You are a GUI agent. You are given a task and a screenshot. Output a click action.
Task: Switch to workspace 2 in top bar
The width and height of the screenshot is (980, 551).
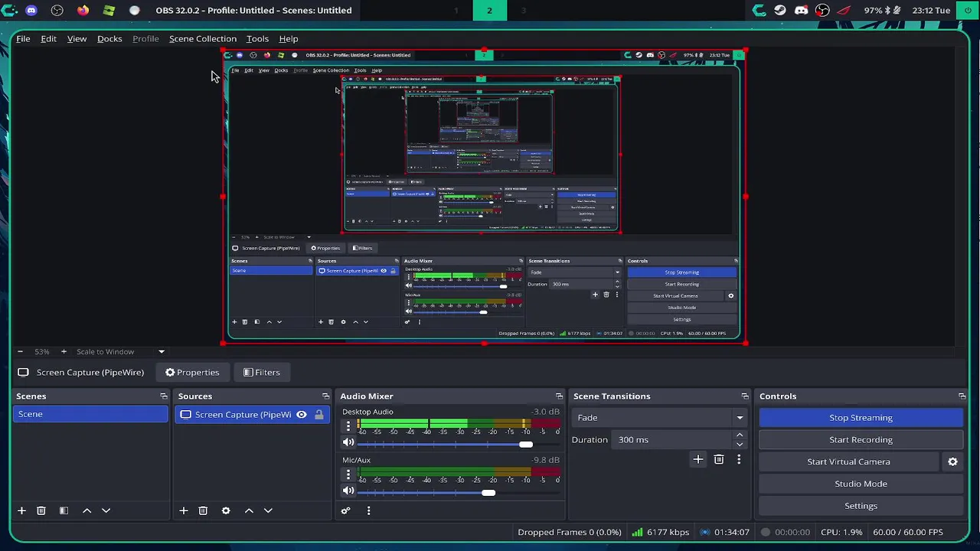point(489,10)
